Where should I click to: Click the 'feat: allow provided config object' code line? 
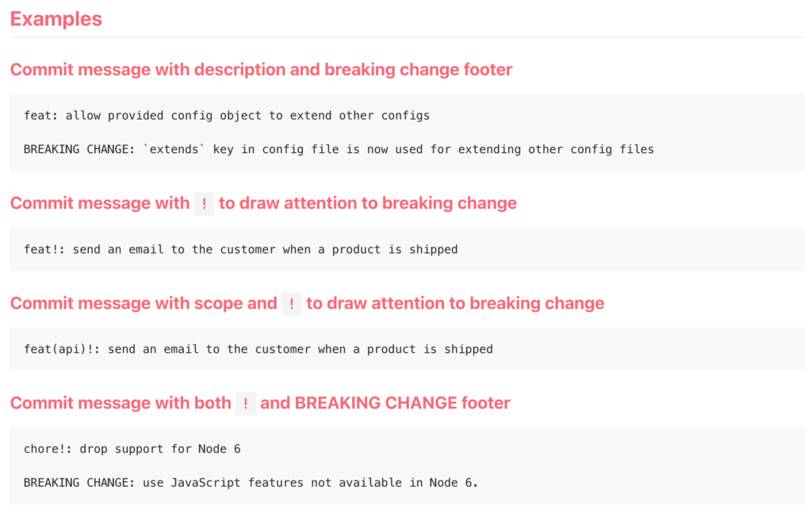coord(227,116)
